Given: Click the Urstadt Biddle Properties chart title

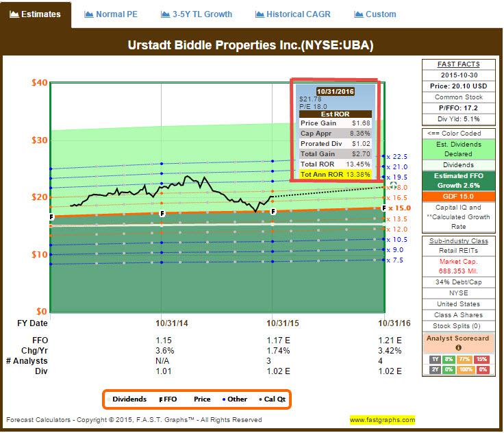Looking at the screenshot, I should (x=251, y=45).
